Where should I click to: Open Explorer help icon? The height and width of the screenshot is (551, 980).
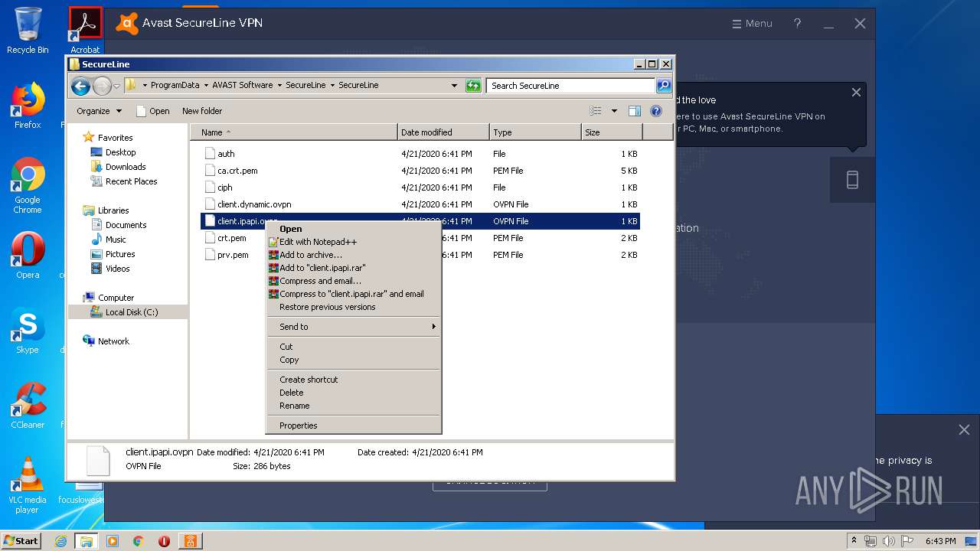coord(656,111)
